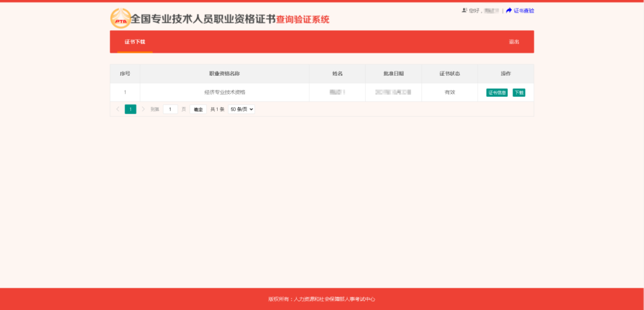Click the user avatar icon beside greeting
Viewport: 644px width, 310px height.
(464, 11)
